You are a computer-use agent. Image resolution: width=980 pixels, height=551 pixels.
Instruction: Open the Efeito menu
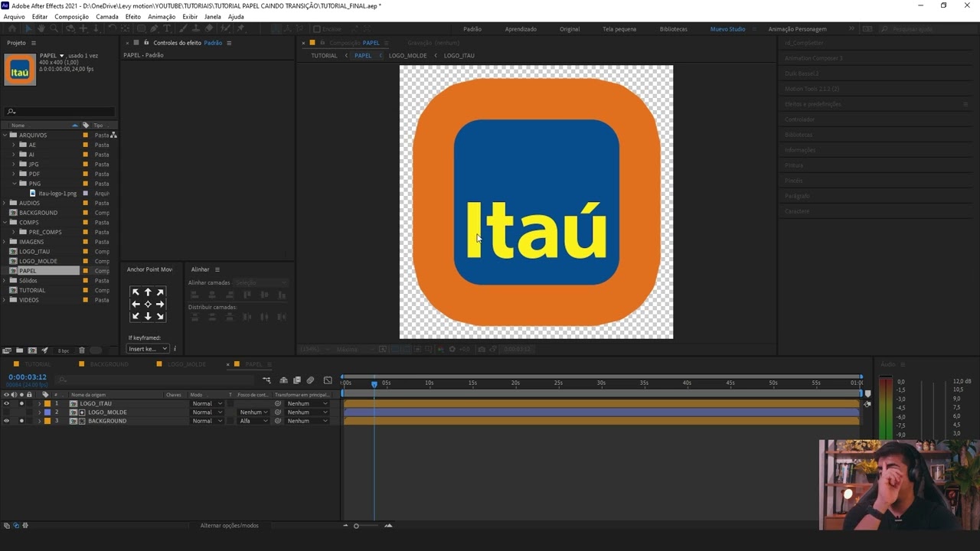[133, 17]
